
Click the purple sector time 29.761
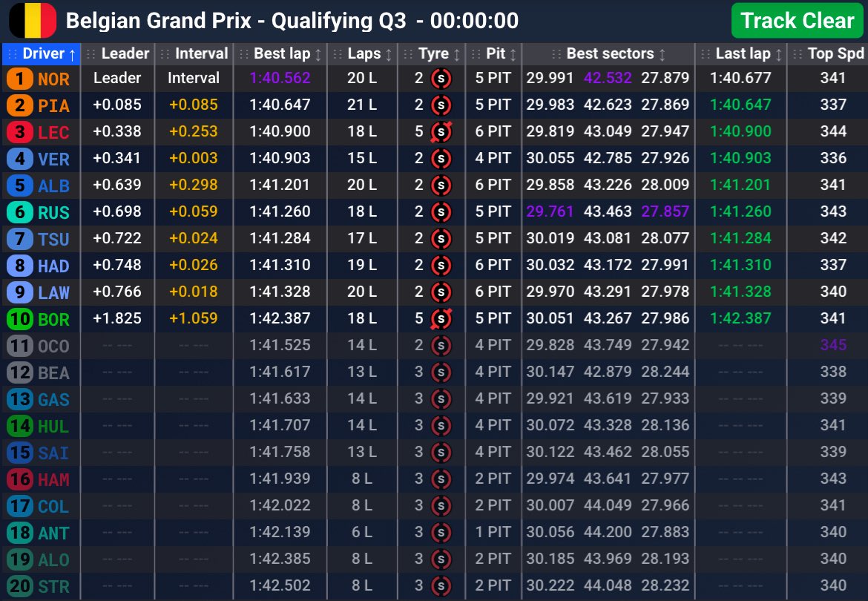coord(550,211)
